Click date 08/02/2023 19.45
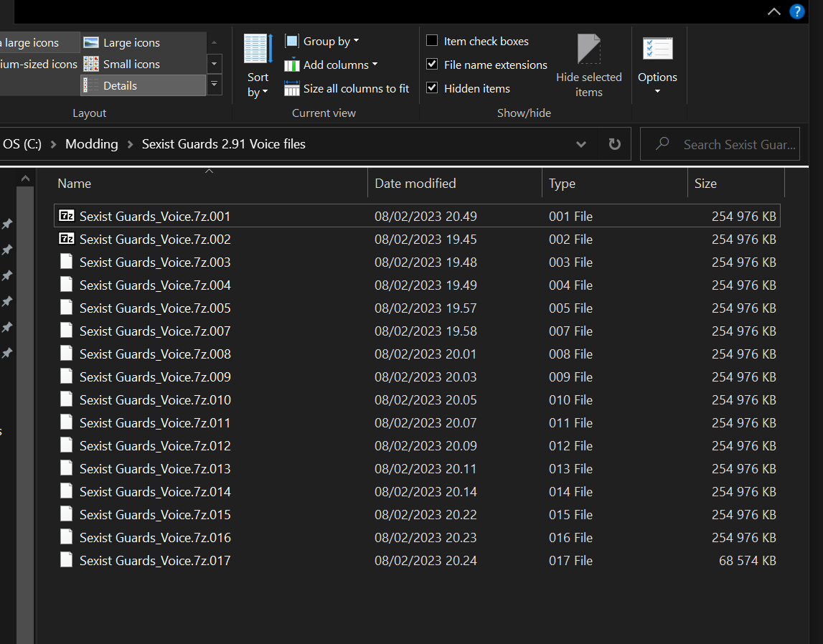Viewport: 823px width, 644px height. pyautogui.click(x=425, y=239)
